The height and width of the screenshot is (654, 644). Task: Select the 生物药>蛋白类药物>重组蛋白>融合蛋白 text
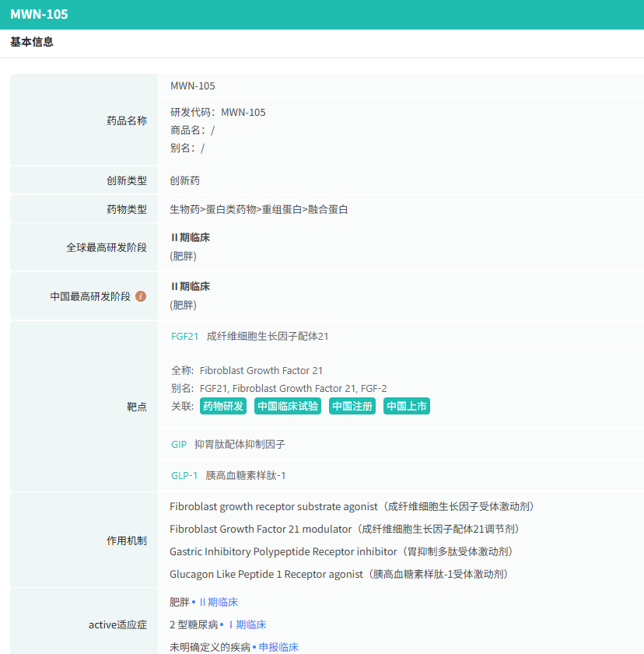[x=258, y=209]
